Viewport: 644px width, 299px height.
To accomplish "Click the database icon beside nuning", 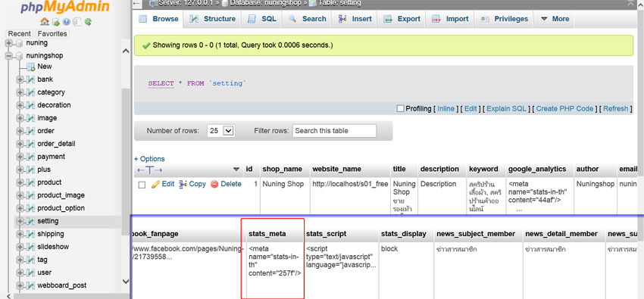I will (20, 43).
